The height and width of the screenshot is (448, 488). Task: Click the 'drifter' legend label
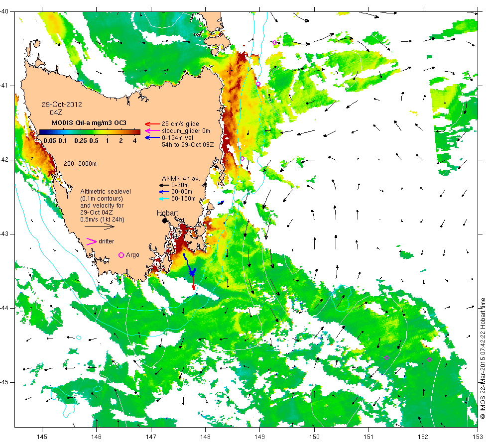coord(107,241)
